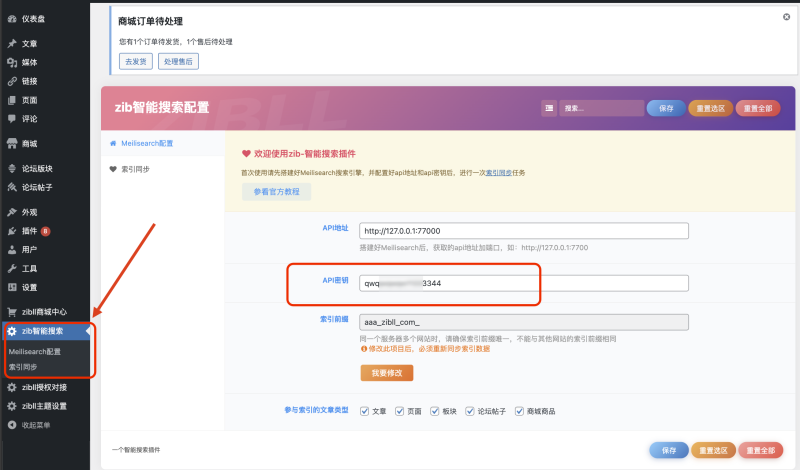Click the 用户 users icon
The height and width of the screenshot is (470, 800).
(x=12, y=250)
